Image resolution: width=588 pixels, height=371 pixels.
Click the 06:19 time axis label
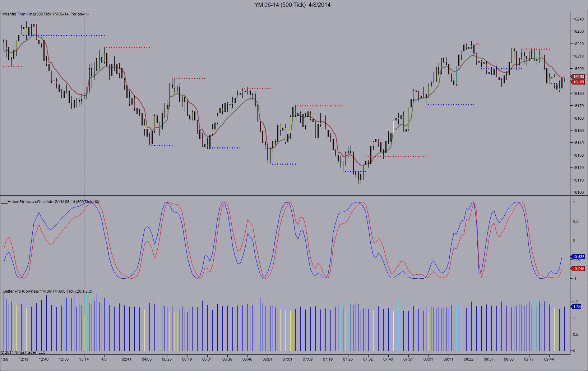[x=187, y=359]
